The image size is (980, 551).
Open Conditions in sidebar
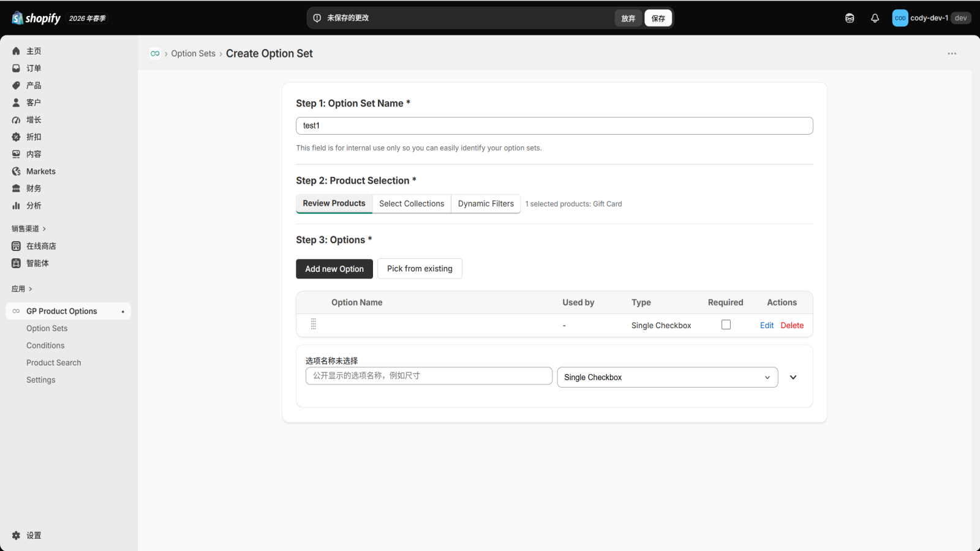pyautogui.click(x=45, y=346)
